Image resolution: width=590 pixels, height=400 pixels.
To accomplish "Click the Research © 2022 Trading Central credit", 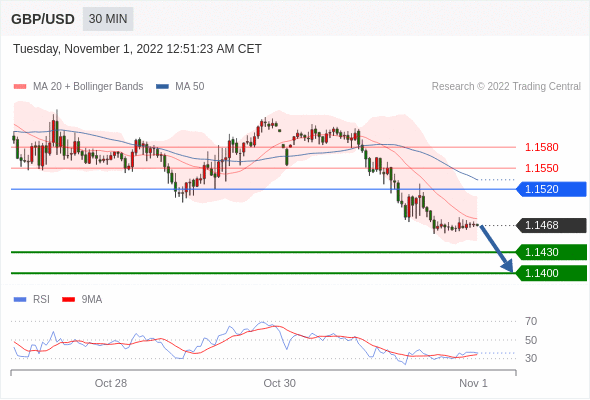I will coord(506,87).
